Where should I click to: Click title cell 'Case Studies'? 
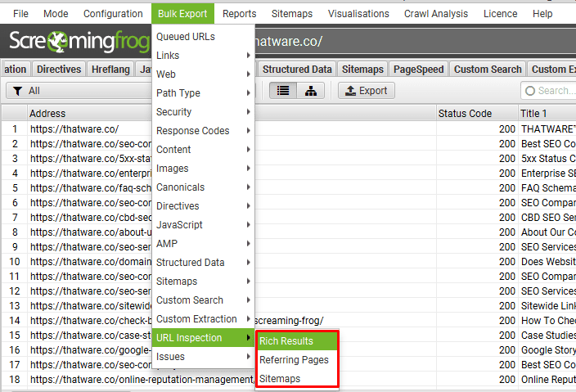coord(548,335)
